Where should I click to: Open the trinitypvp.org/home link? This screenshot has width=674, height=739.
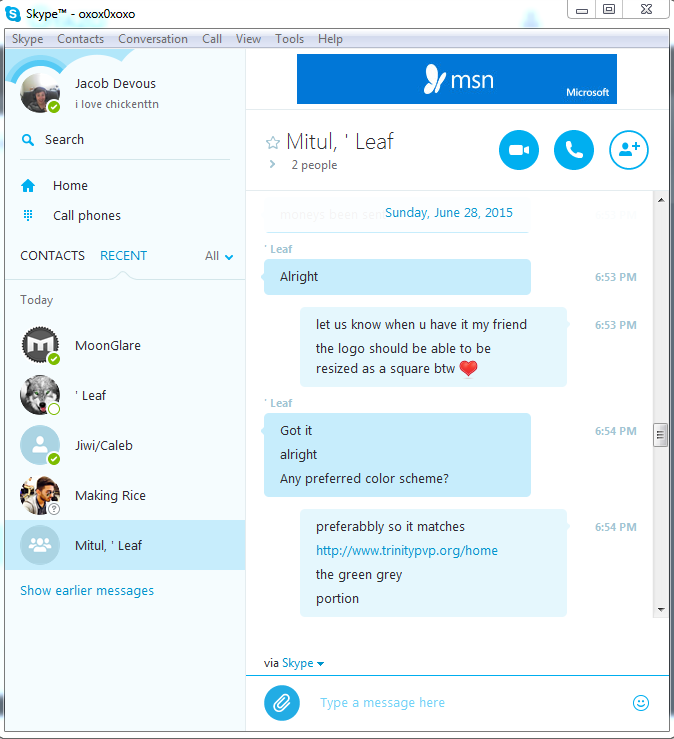tap(407, 550)
